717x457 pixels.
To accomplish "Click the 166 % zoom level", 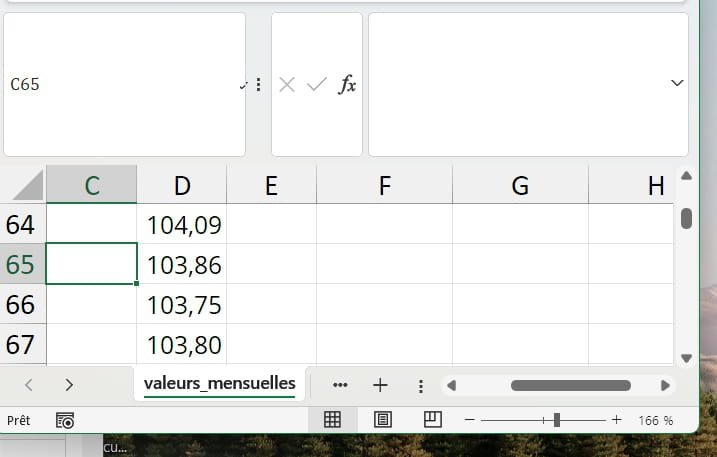I will (655, 421).
